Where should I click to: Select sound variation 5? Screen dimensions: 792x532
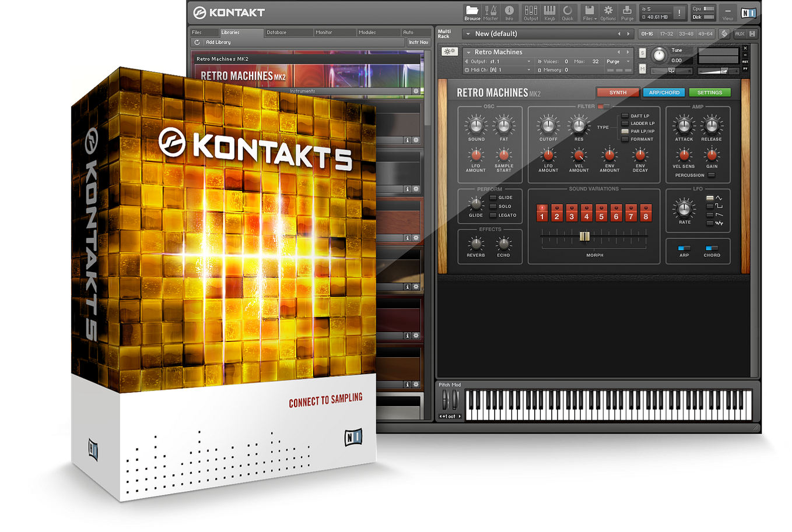click(601, 213)
